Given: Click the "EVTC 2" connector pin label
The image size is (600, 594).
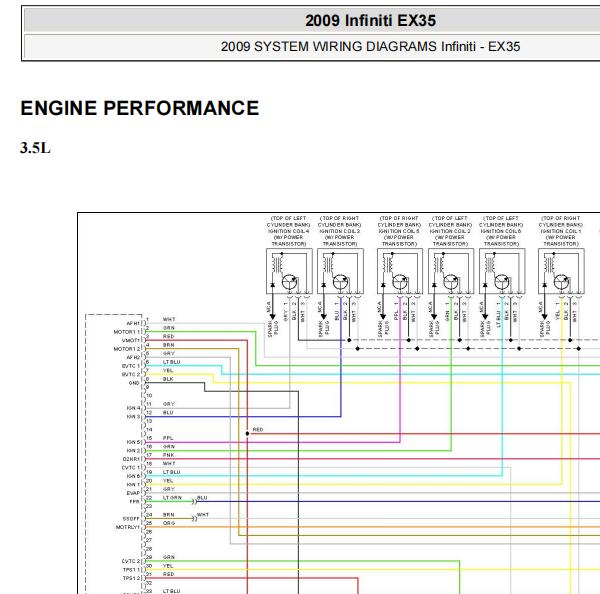Looking at the screenshot, I should (131, 374).
